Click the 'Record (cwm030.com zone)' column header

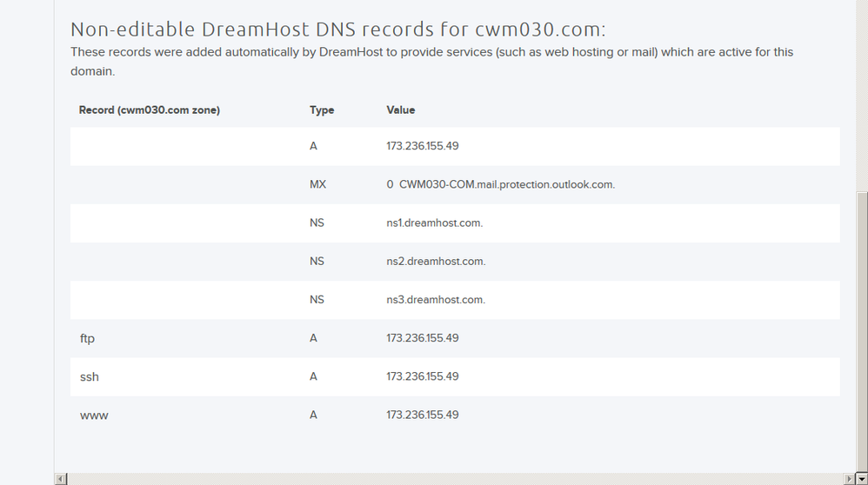[150, 110]
